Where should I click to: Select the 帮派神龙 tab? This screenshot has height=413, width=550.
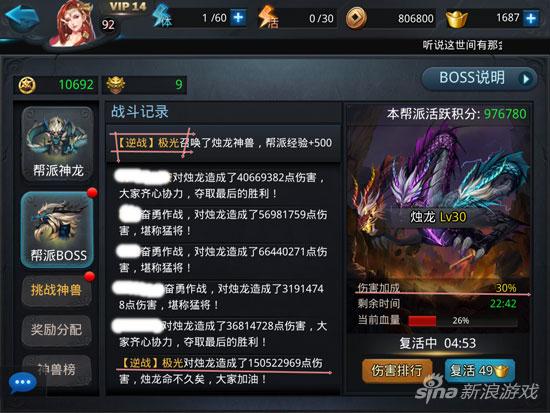coord(58,144)
